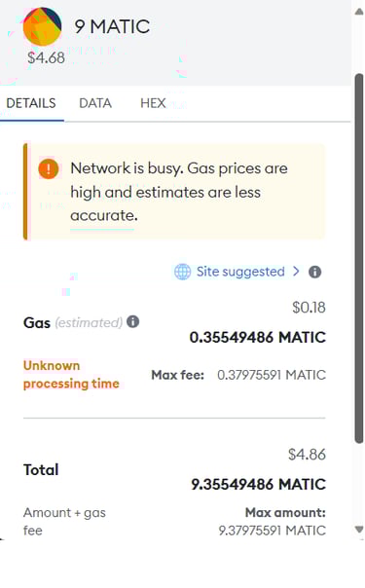Click the 0.35549486 MATIC gas value
The image size is (365, 588).
coord(258,337)
